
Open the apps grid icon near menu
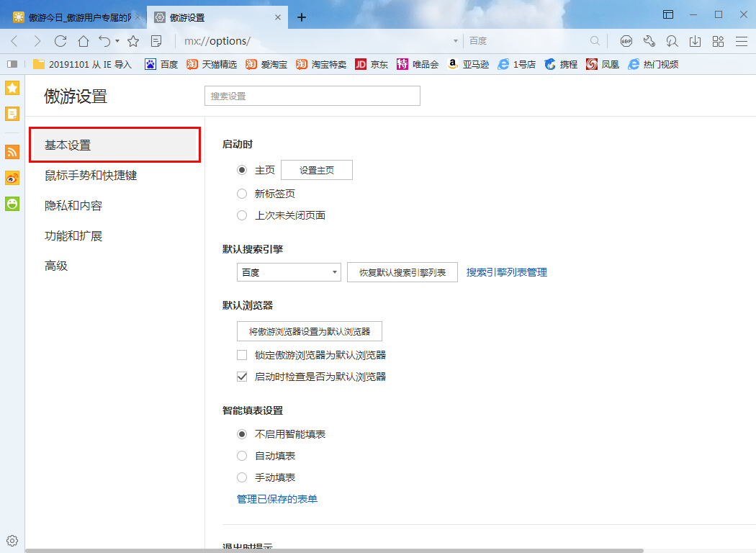[718, 42]
